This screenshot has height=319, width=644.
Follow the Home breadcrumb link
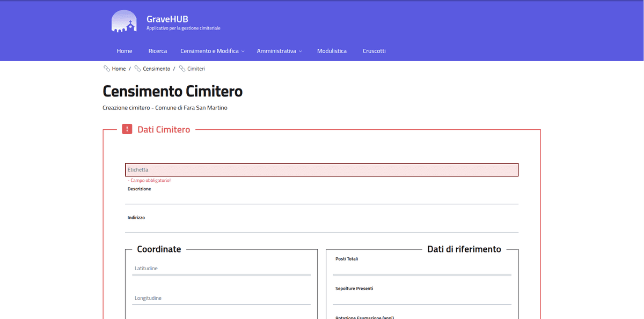point(118,69)
